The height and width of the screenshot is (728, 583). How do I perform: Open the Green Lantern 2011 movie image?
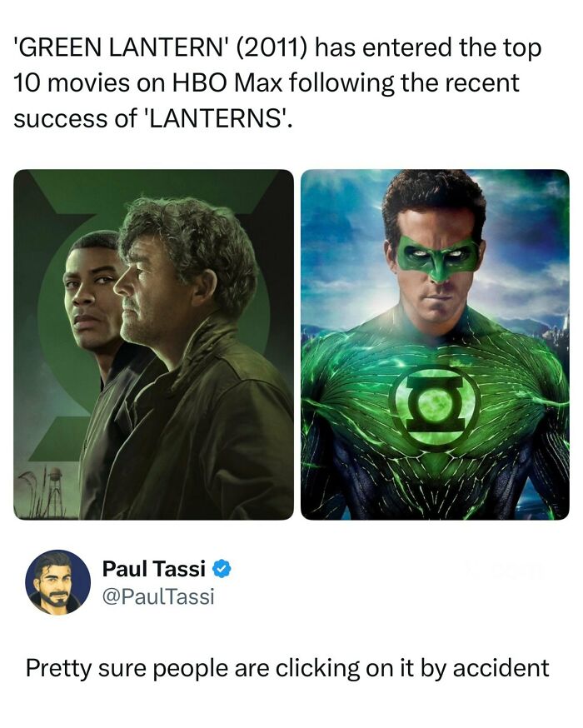coord(435,345)
